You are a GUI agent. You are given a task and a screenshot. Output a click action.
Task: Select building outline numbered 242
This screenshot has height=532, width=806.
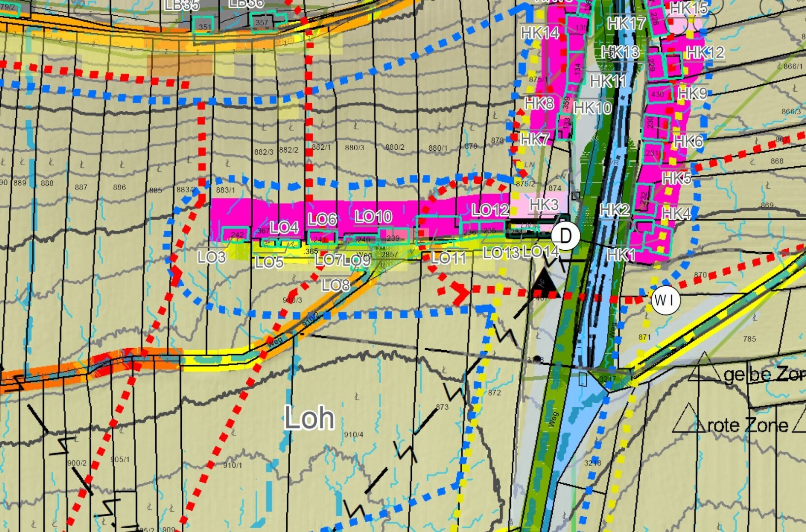236,234
